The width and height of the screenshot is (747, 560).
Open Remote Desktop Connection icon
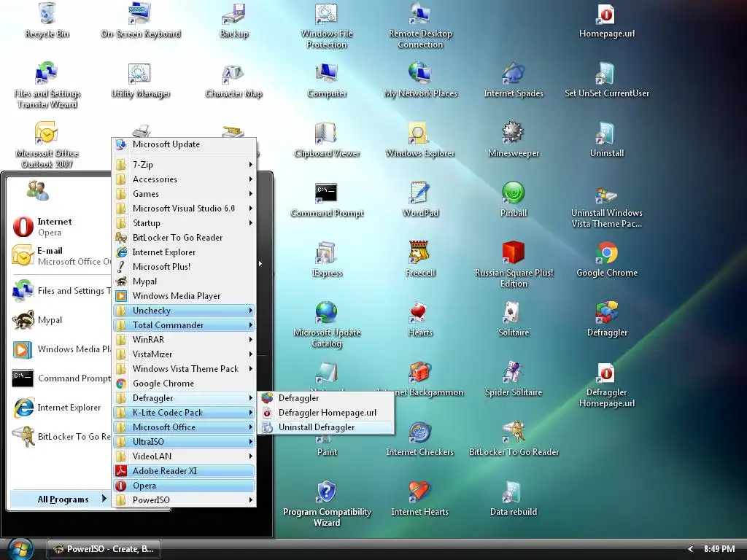[x=420, y=26]
